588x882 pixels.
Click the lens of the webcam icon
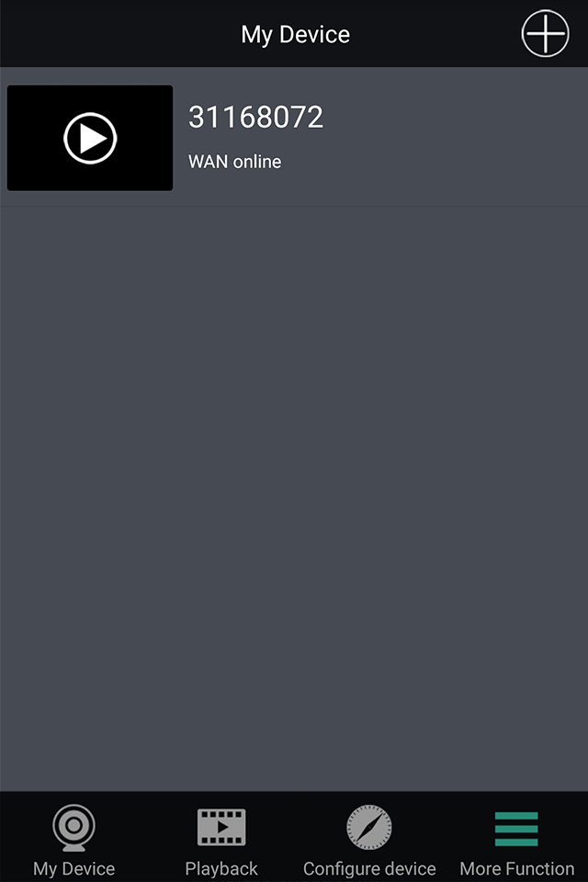click(73, 825)
